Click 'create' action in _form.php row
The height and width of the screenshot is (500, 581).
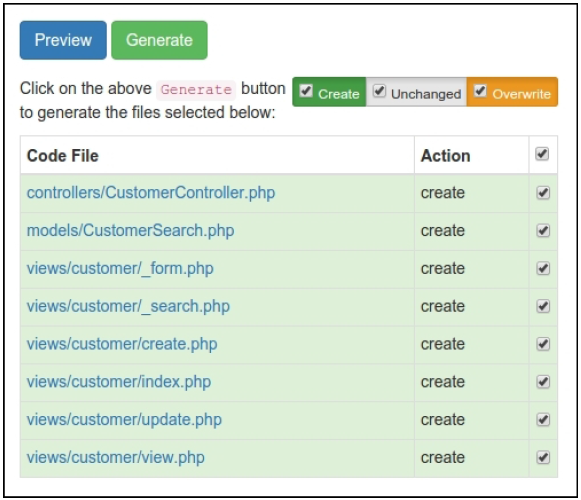tap(442, 268)
